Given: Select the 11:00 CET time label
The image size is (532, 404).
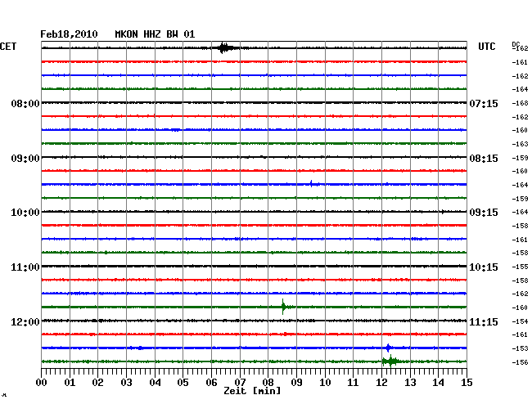Looking at the screenshot, I should (25, 267).
